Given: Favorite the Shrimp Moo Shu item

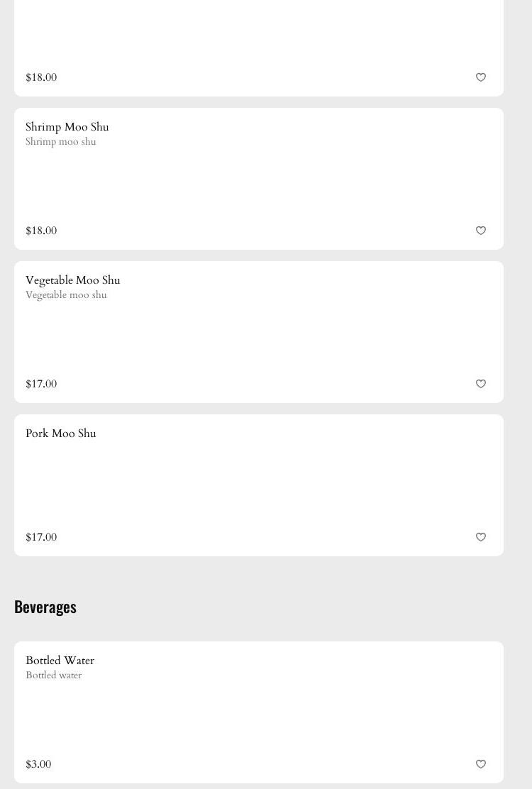Looking at the screenshot, I should tap(481, 231).
